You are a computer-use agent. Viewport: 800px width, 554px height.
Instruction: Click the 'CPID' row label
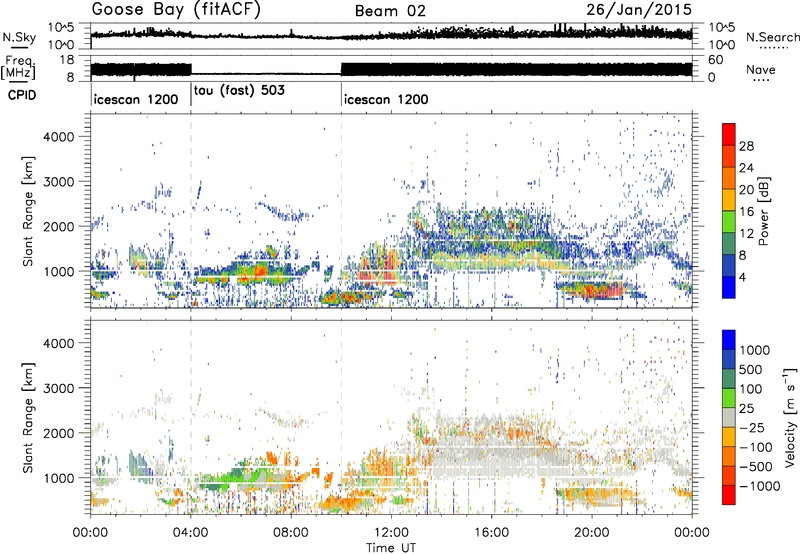click(22, 95)
